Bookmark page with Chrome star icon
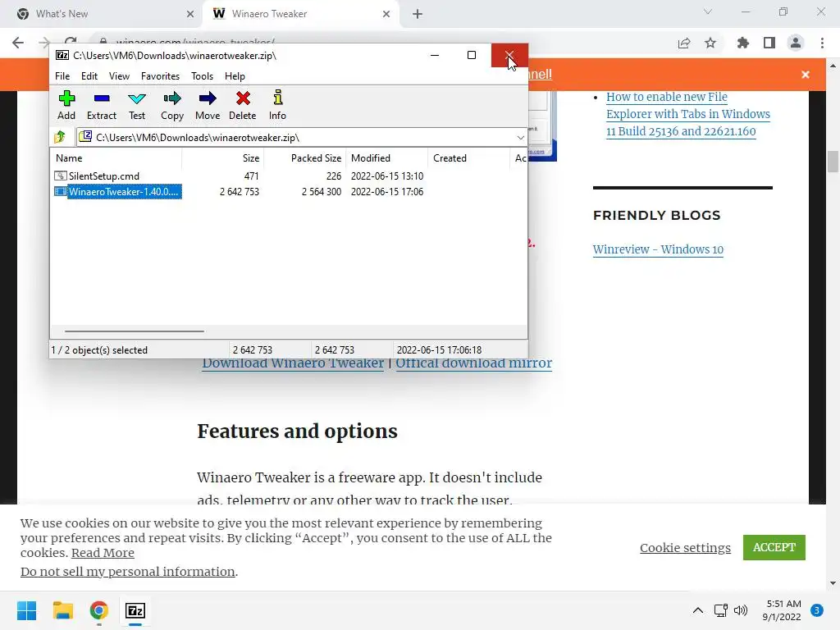Screen dimensions: 840x630 pyautogui.click(x=710, y=43)
